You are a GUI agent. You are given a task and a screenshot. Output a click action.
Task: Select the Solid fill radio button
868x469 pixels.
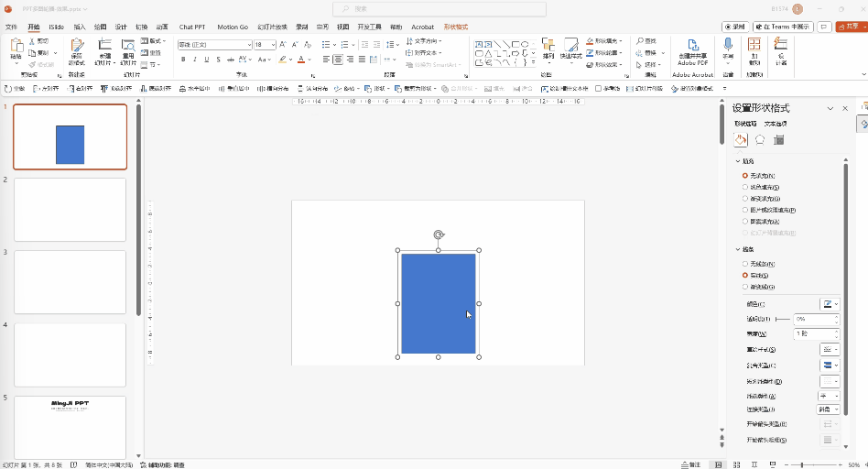pos(745,187)
